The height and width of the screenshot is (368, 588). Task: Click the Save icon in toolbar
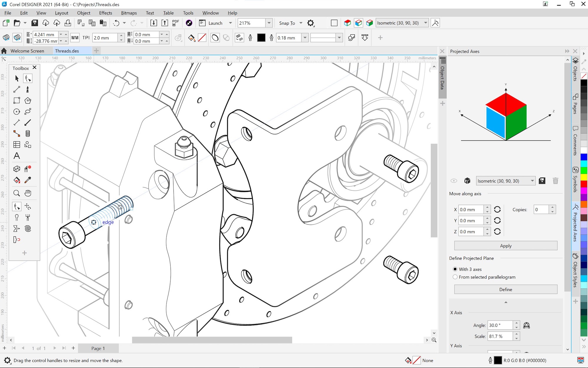click(35, 23)
